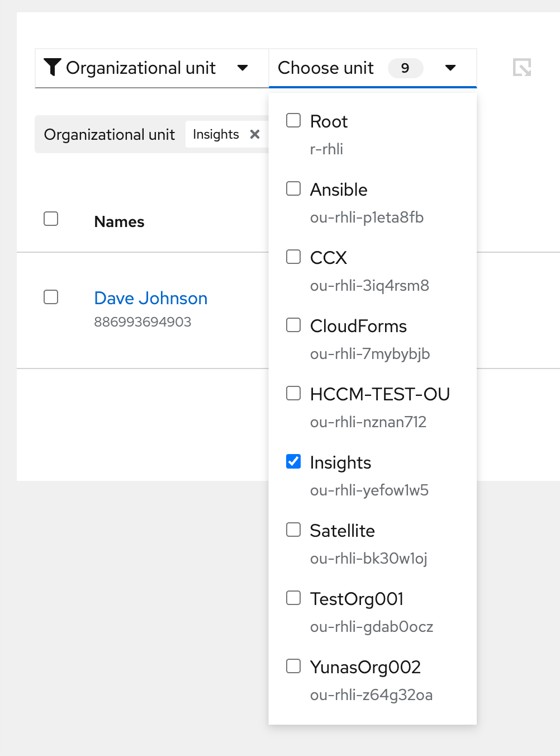Click the Organizational unit chip group label
This screenshot has width=560, height=756.
click(x=110, y=135)
